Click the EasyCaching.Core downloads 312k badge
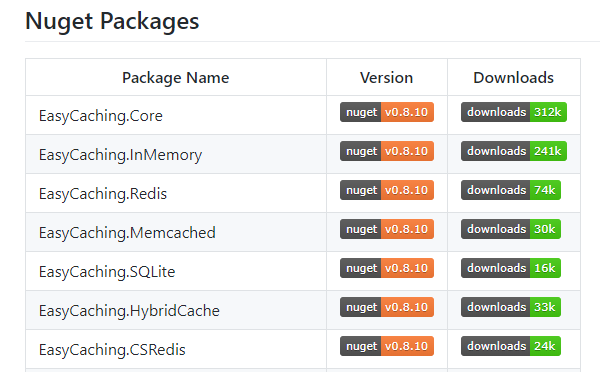Viewport: 600px width, 372px height. [514, 112]
